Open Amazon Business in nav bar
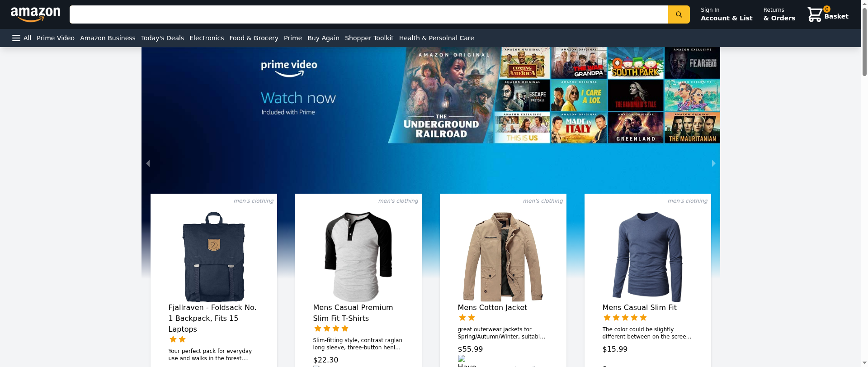 pos(108,38)
